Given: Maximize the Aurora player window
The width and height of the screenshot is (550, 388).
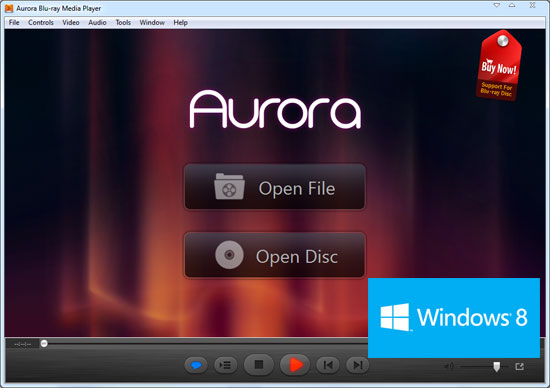Looking at the screenshot, I should pyautogui.click(x=512, y=5).
